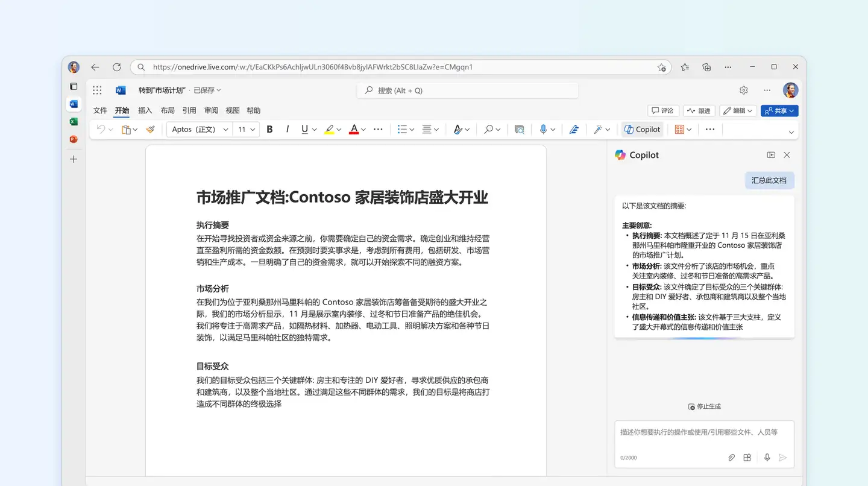The image size is (868, 486).
Task: Open more font options ellipsis
Action: pyautogui.click(x=379, y=129)
